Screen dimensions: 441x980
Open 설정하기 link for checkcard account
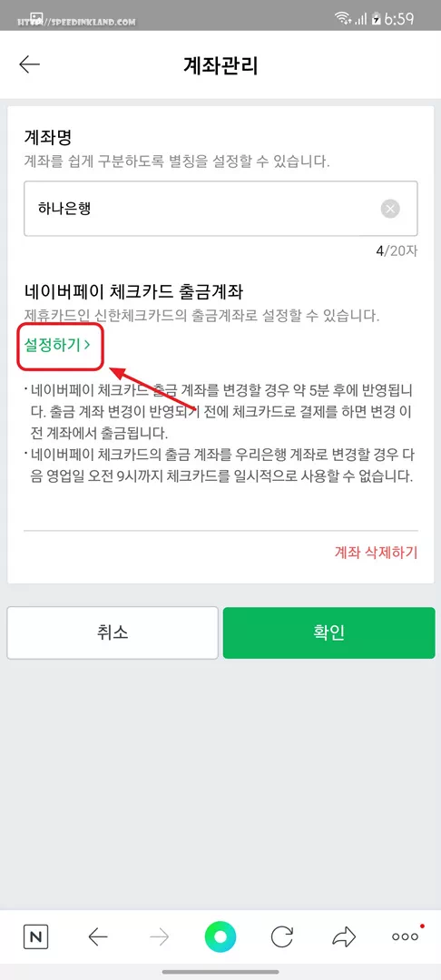click(x=61, y=345)
